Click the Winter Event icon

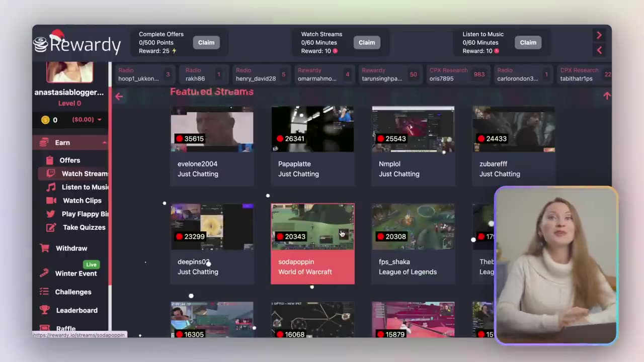45,274
